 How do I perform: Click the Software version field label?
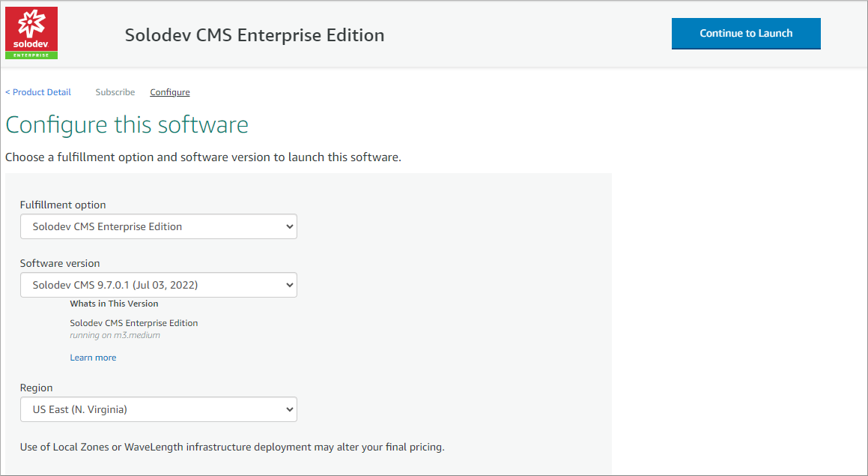(x=60, y=263)
